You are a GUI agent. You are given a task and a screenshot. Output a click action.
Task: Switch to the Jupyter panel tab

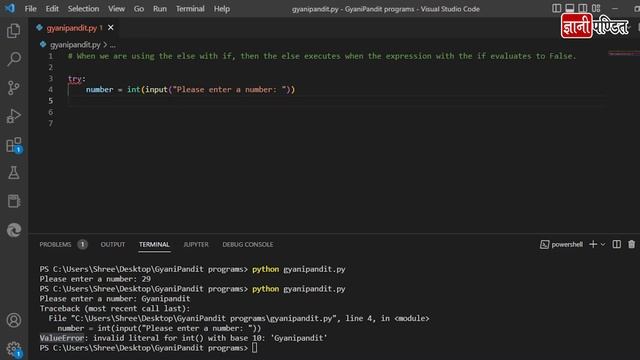[x=196, y=244]
